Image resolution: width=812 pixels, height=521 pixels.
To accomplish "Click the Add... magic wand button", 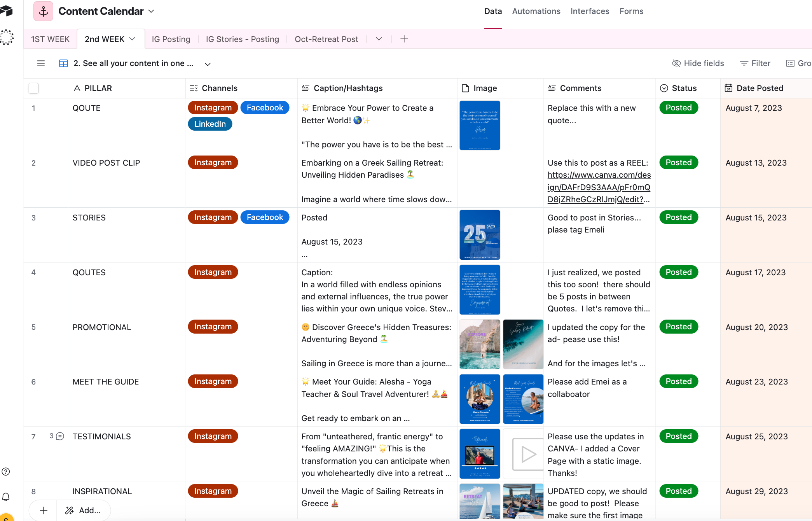I will point(83,511).
